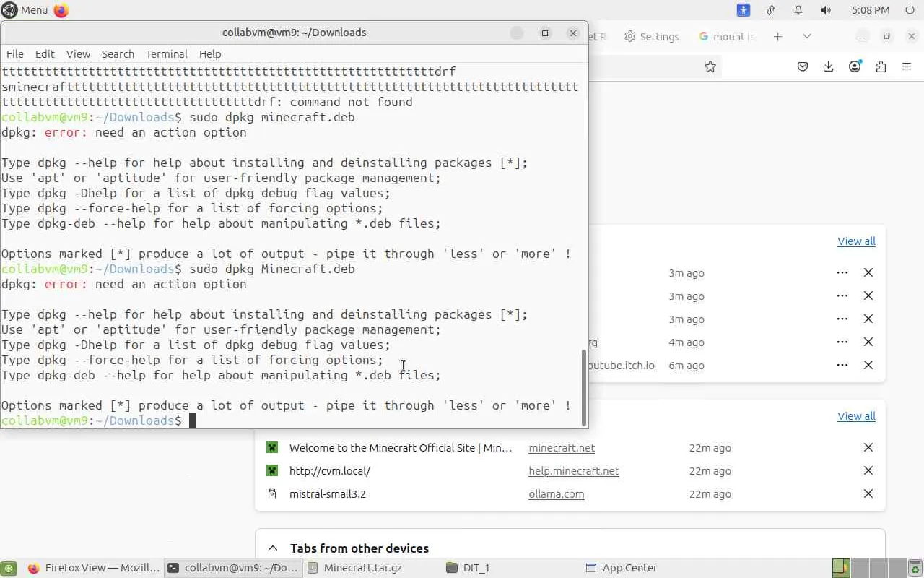Open the Firefox account menu
The width and height of the screenshot is (924, 578).
click(x=855, y=66)
